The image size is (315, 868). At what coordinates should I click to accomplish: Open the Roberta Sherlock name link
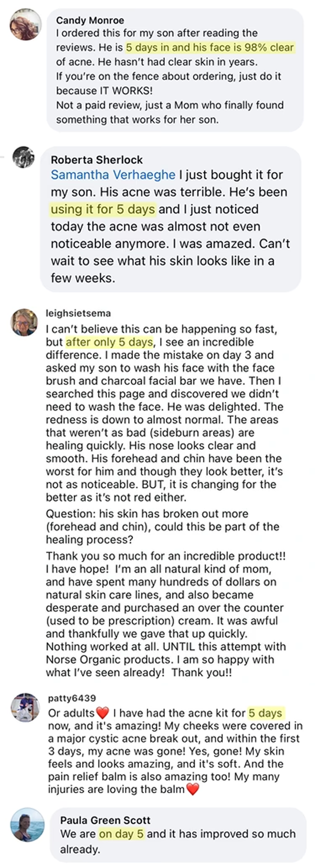click(97, 160)
